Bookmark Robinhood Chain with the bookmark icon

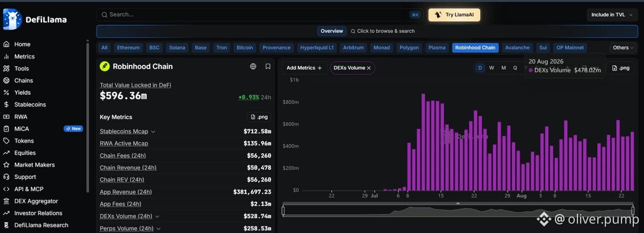[268, 67]
